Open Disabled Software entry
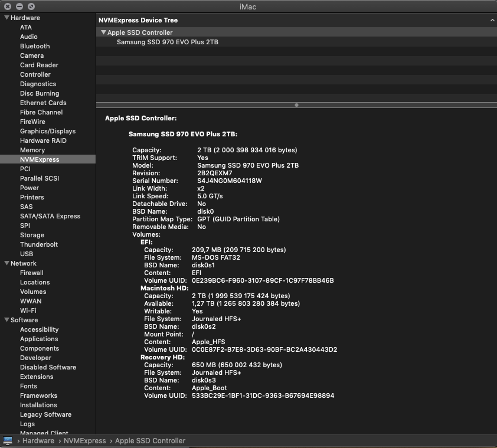Viewport: 497px width, 448px height. pos(48,367)
